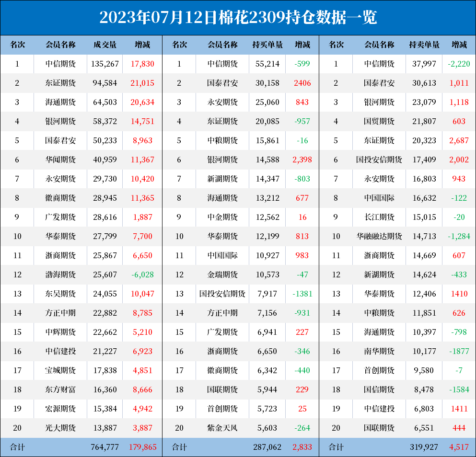Select short position value 8,478
Image resolution: width=476 pixels, height=457 pixels.
pyautogui.click(x=424, y=389)
